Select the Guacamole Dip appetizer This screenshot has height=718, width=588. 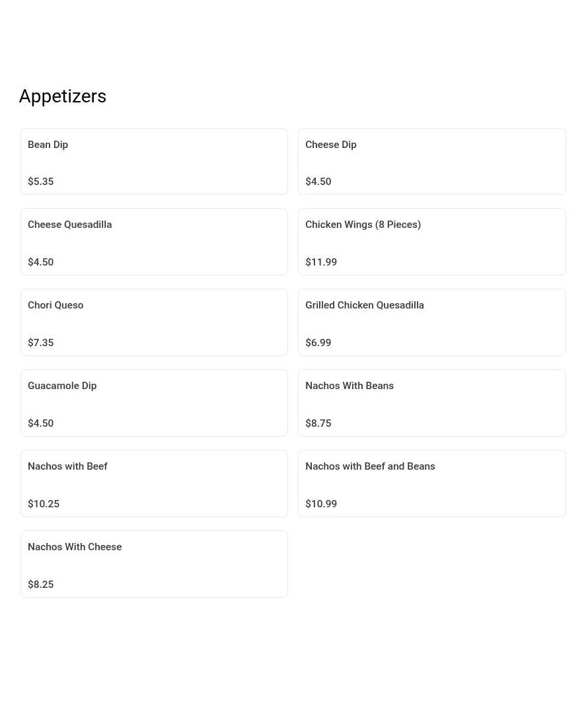tap(154, 403)
